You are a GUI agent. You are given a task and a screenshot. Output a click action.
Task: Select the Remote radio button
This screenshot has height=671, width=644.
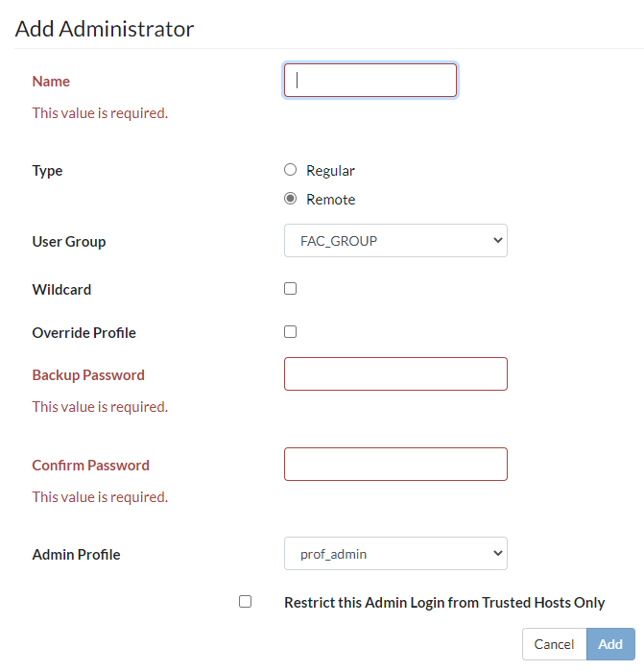[x=291, y=199]
